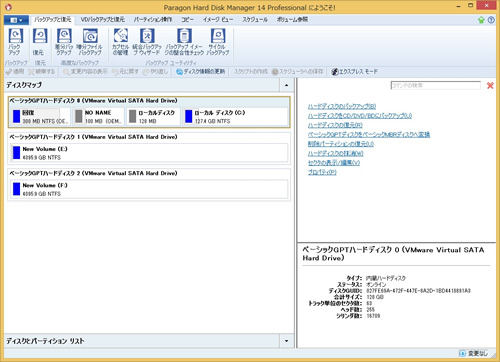
Task: Open the ボリューム参照 tab
Action: [292, 19]
